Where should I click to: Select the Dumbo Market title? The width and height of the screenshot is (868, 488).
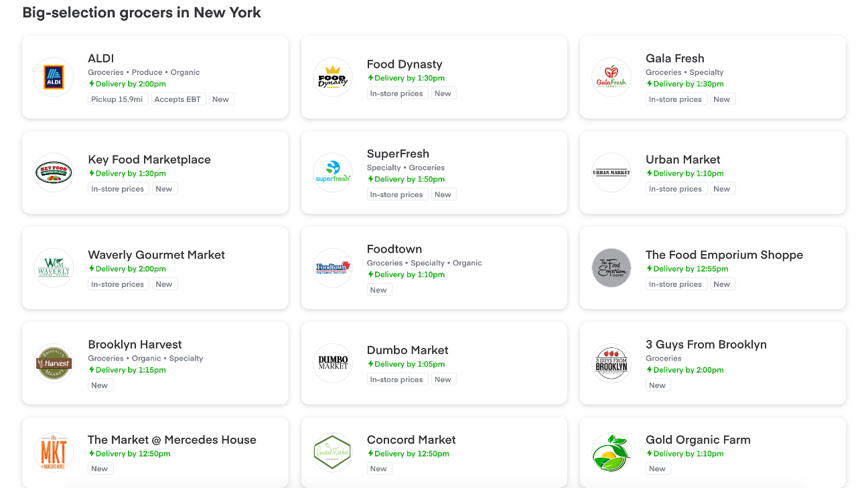[407, 350]
